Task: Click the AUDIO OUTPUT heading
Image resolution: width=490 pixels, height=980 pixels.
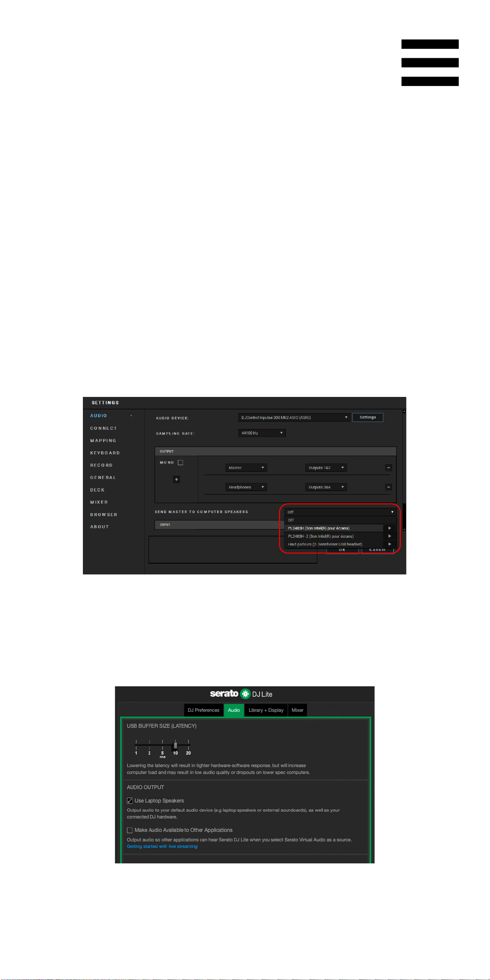Action: (x=145, y=787)
